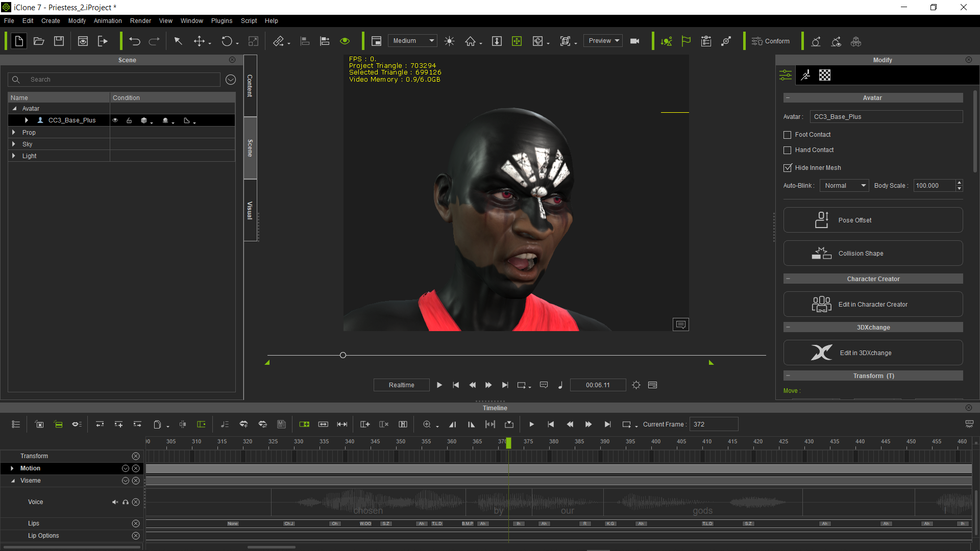
Task: Open a project file via folder icon
Action: point(39,41)
